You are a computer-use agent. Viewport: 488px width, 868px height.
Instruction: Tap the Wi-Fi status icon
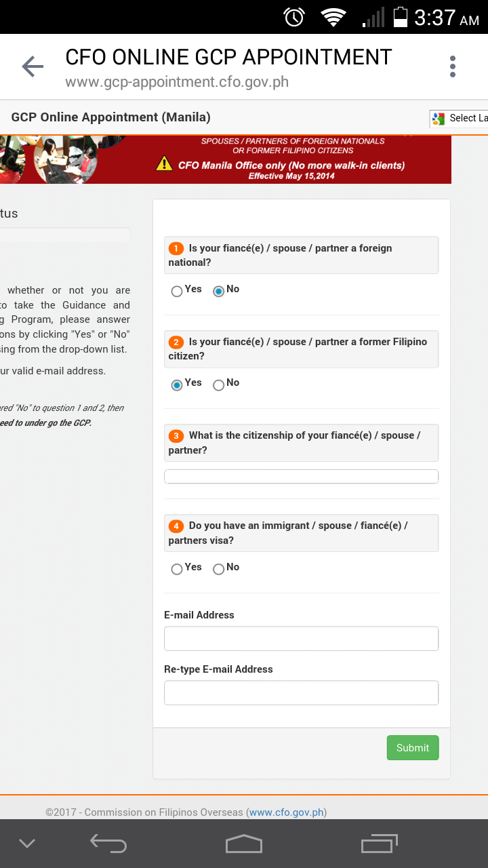click(333, 18)
